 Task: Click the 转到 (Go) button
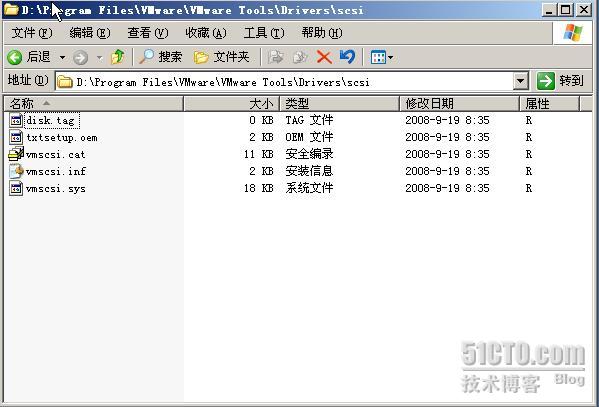[560, 81]
